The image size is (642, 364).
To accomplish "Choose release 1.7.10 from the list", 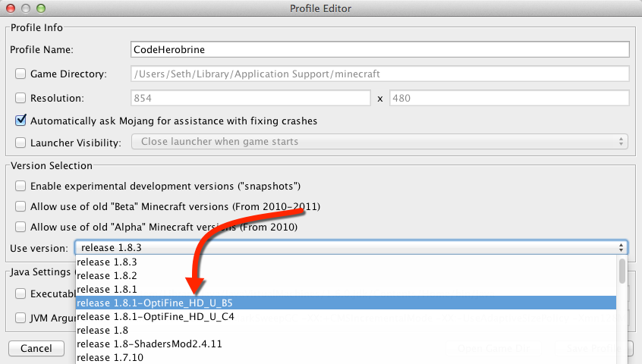I will click(346, 357).
